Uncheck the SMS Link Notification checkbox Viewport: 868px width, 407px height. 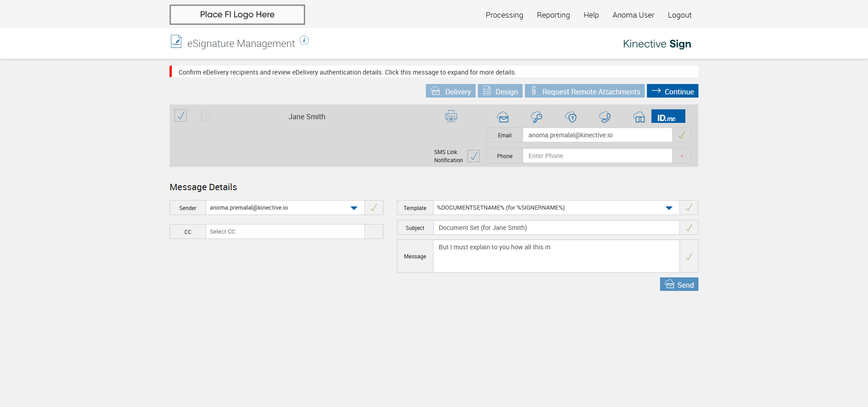(473, 156)
